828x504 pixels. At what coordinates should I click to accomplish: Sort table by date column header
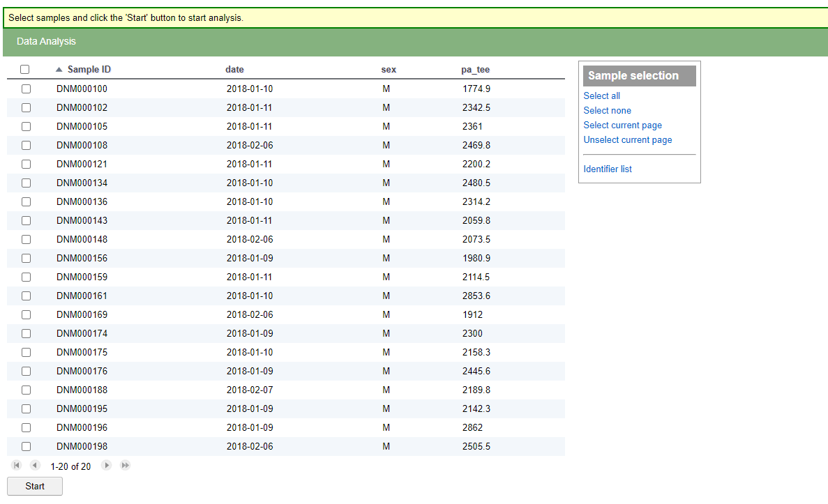point(234,70)
